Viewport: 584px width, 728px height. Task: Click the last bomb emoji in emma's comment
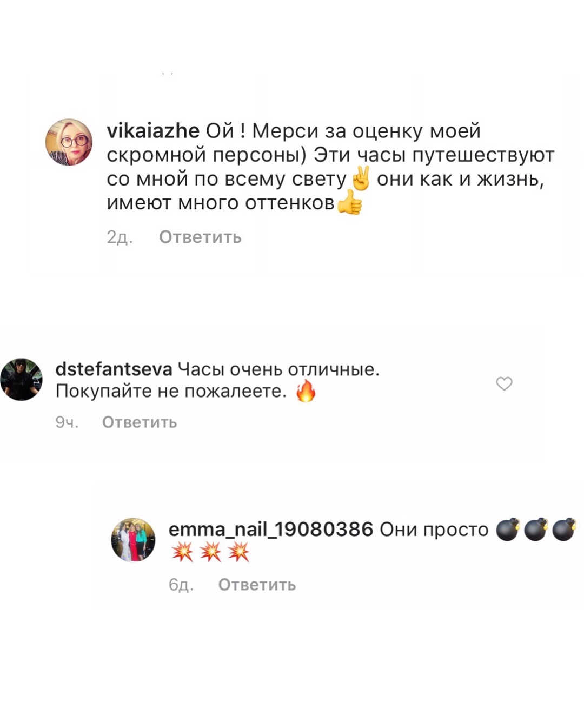(564, 530)
